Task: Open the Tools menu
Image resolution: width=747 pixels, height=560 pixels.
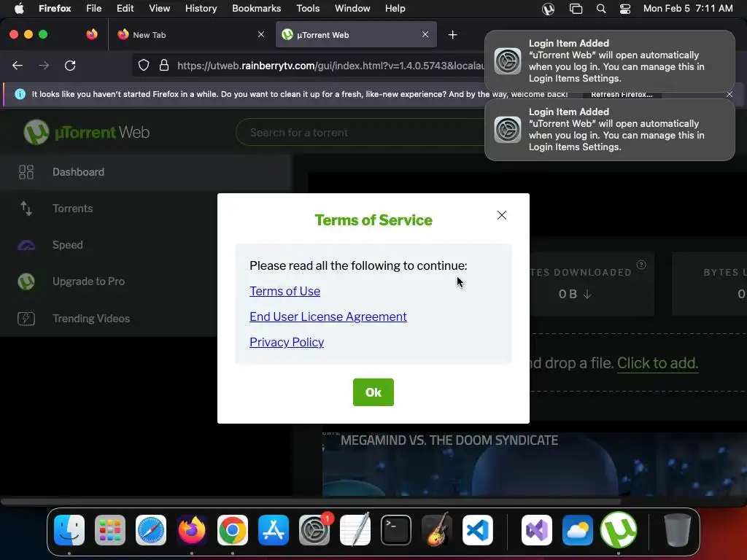Action: coord(308,9)
